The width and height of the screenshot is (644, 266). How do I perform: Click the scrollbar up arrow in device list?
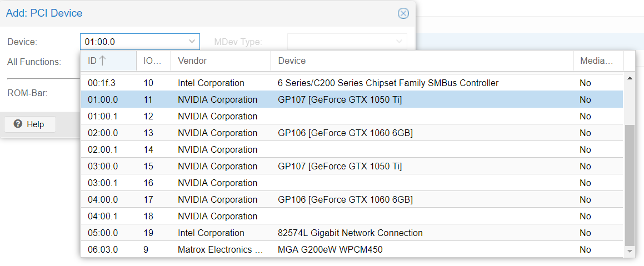point(629,78)
